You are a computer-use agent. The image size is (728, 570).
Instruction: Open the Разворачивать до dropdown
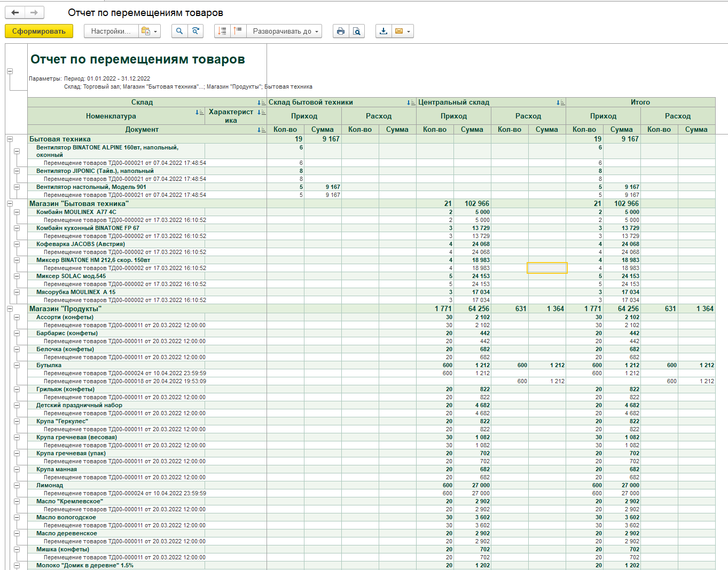(x=284, y=31)
